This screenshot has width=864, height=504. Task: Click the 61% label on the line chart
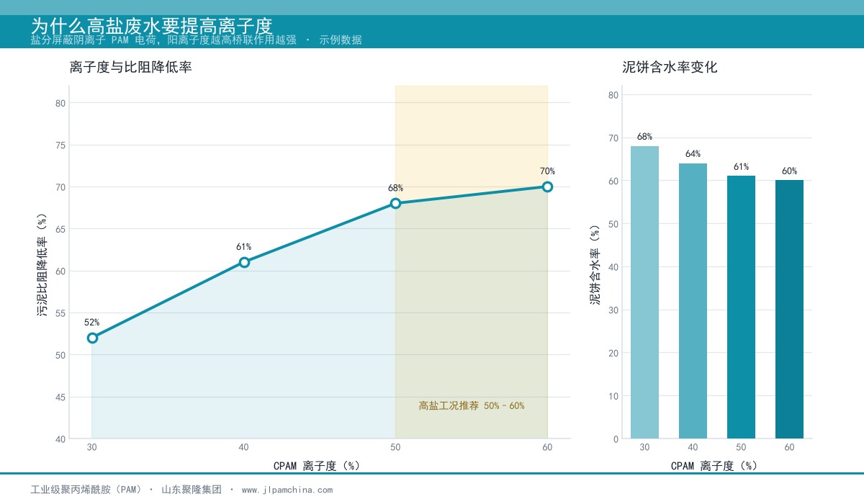click(244, 247)
